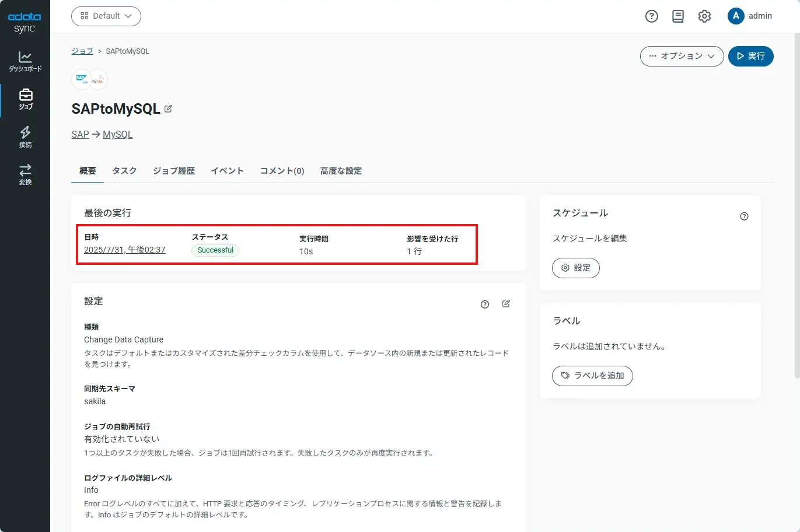
Task: Open the help question mark icon in header
Action: (x=652, y=16)
